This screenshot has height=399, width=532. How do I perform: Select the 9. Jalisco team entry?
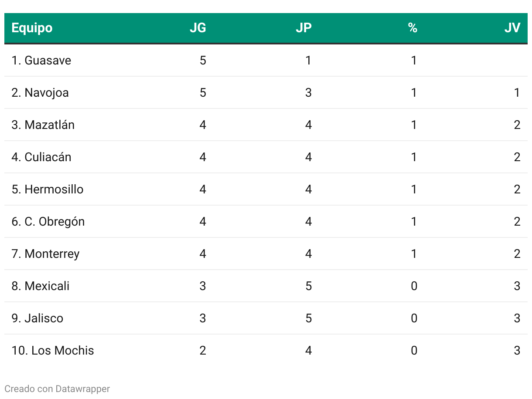pyautogui.click(x=38, y=318)
